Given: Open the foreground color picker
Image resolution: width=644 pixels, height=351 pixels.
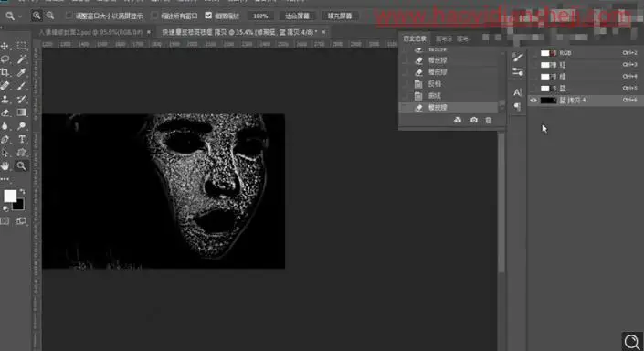Looking at the screenshot, I should (10, 196).
